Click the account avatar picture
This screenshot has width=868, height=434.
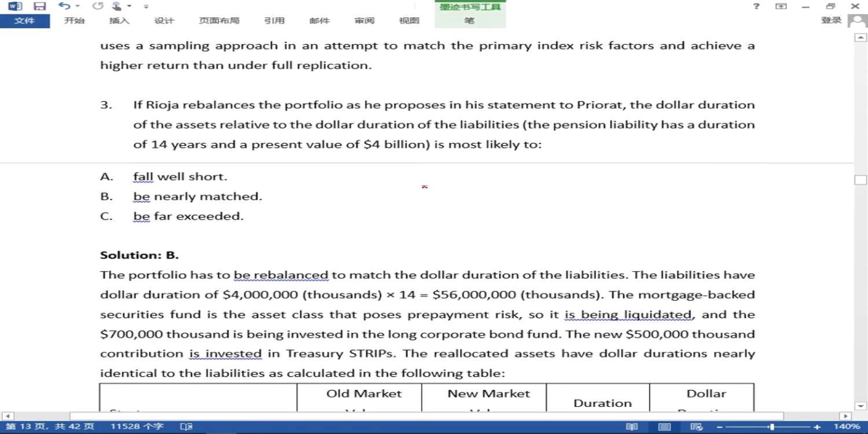coord(857,21)
